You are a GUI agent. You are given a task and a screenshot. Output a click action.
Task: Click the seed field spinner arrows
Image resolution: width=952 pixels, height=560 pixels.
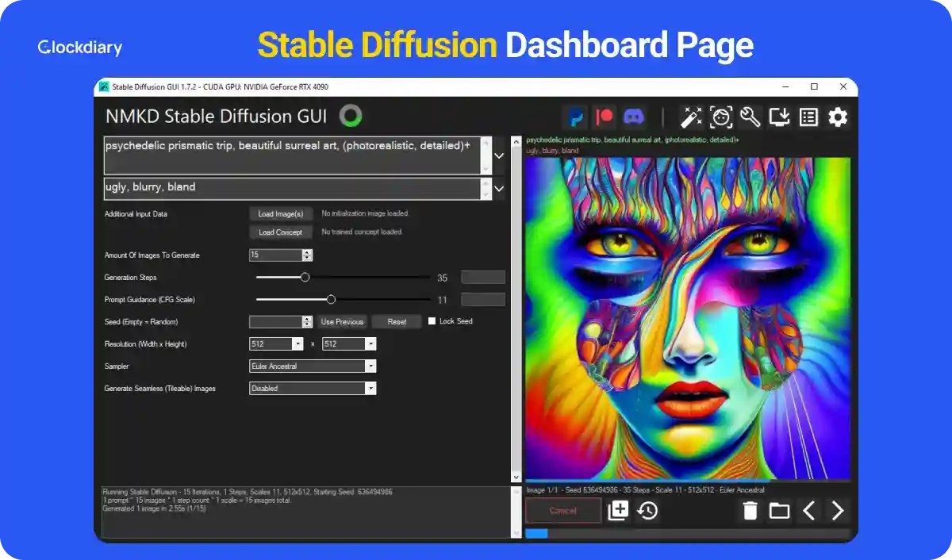tap(308, 322)
